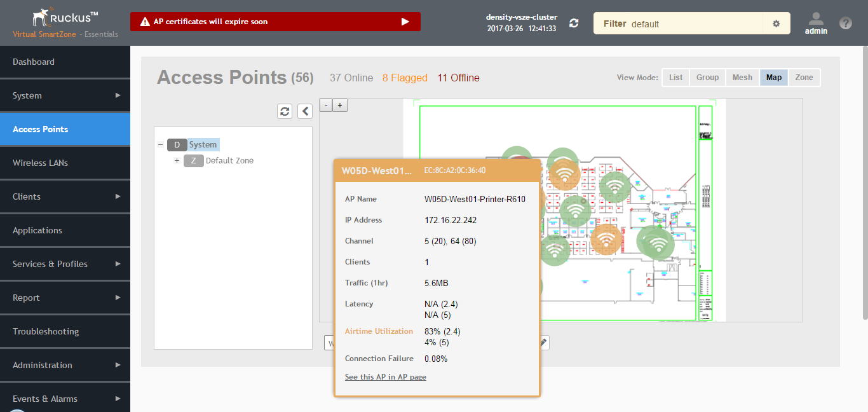
Task: Expand the Report menu
Action: tap(65, 298)
